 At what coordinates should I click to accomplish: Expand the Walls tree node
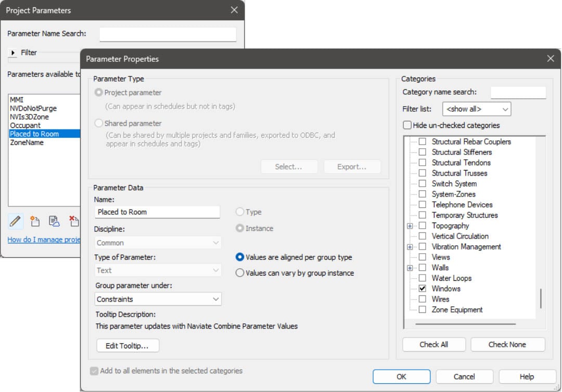click(x=411, y=267)
